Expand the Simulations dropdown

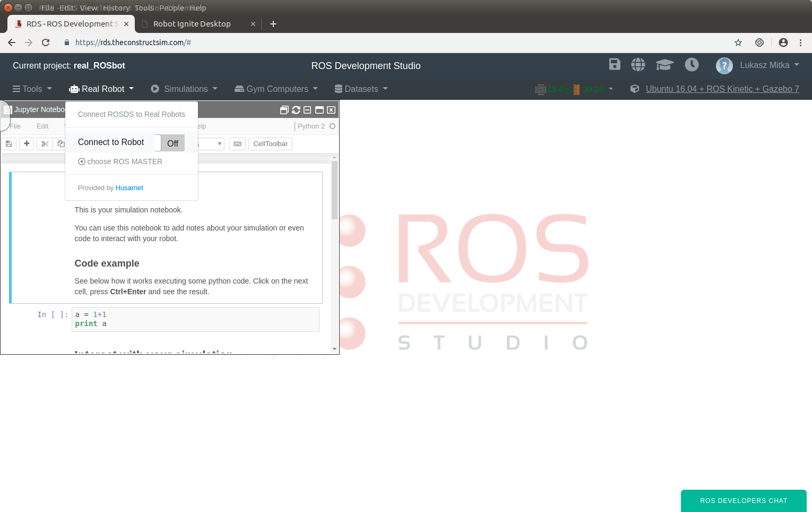coord(184,89)
